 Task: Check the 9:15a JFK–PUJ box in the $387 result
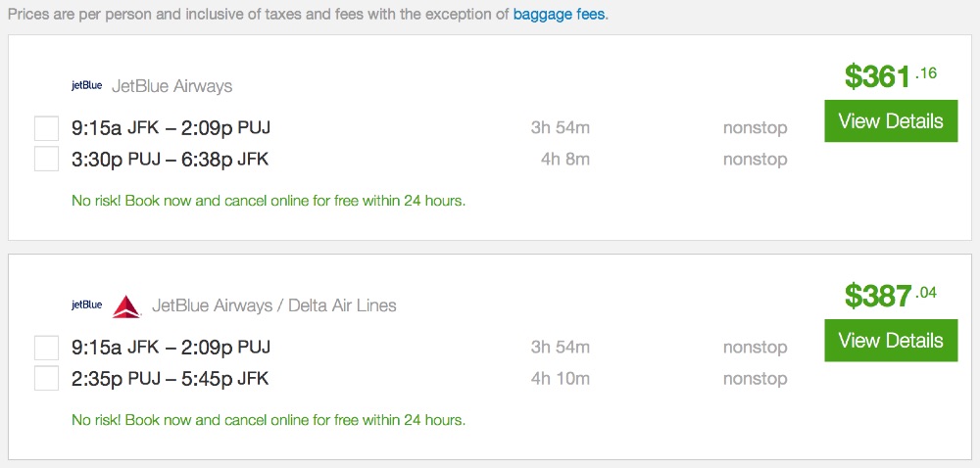(x=47, y=348)
